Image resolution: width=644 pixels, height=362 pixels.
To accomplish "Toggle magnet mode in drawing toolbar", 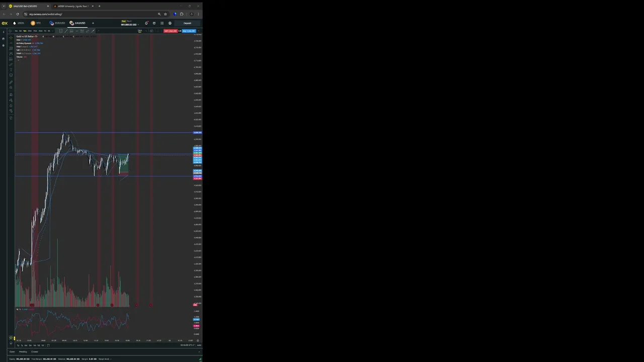I will pos(11,95).
